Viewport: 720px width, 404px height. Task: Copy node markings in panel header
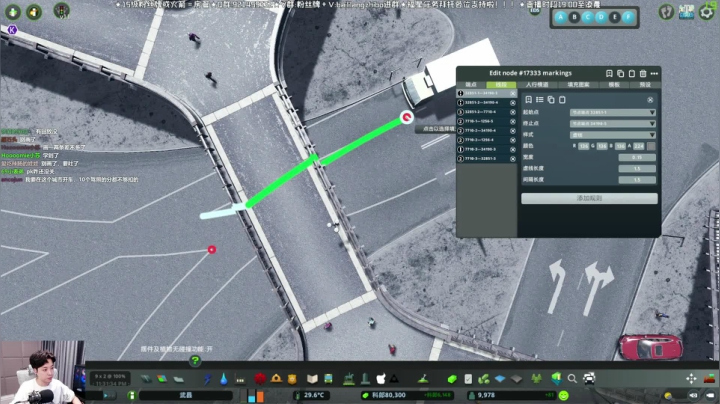click(x=620, y=73)
